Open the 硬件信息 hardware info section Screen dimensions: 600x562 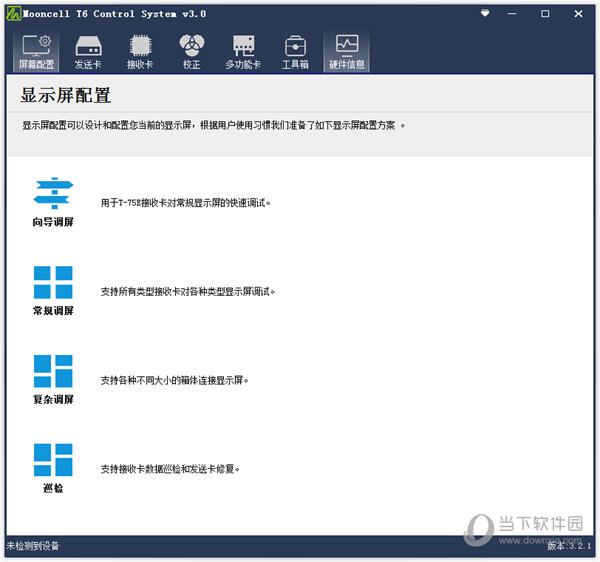[347, 52]
